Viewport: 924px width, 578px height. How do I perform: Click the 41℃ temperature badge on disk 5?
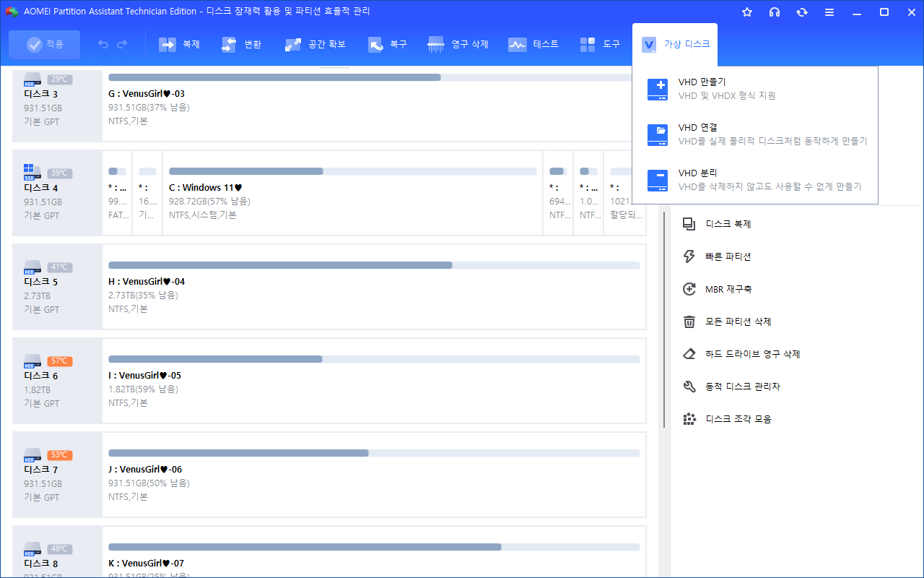click(60, 267)
